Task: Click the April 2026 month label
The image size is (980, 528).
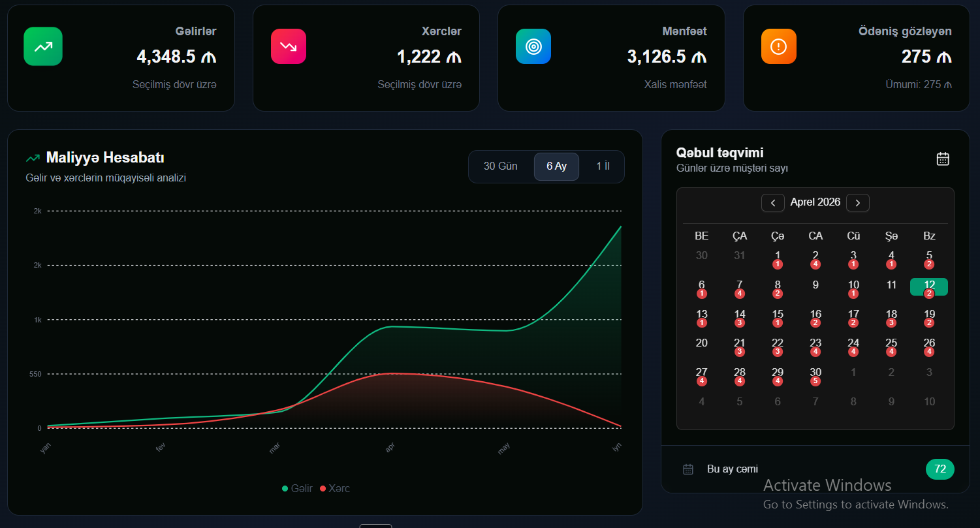Action: [x=815, y=202]
